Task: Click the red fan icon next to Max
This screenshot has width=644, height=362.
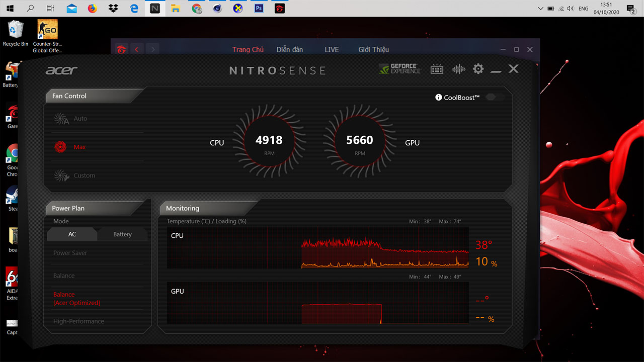Action: point(61,146)
